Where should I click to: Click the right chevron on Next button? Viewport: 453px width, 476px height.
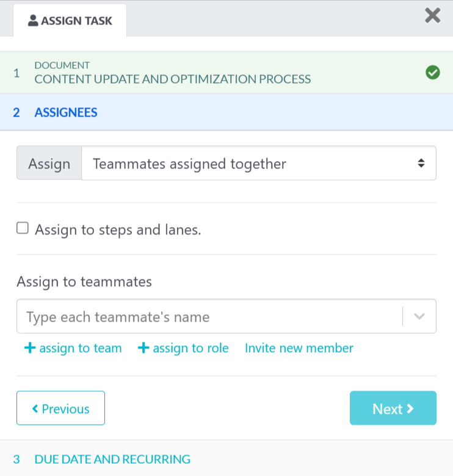(410, 408)
